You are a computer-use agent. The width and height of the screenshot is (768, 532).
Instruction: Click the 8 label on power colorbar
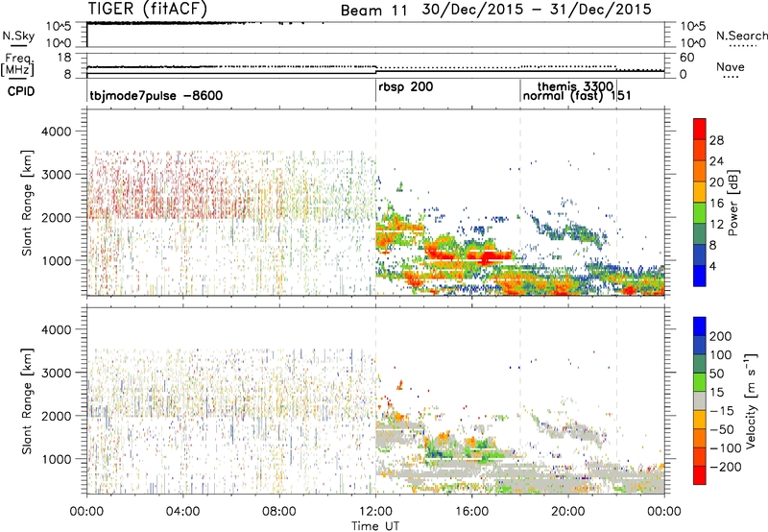coord(713,246)
